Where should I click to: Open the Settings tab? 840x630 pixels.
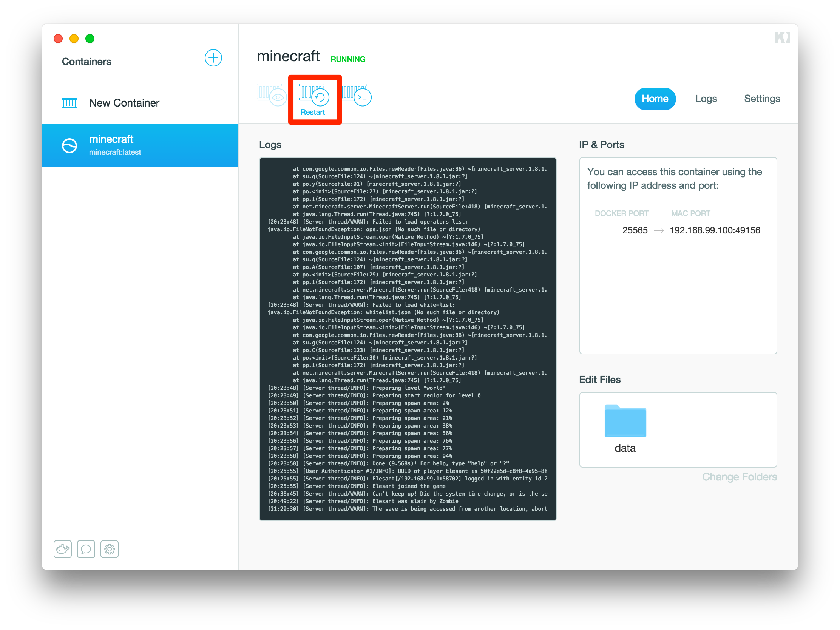pyautogui.click(x=761, y=99)
